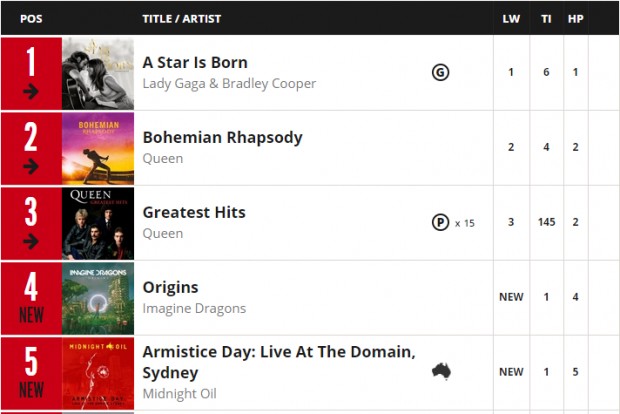Click the HP column header
The width and height of the screenshot is (620, 414).
[x=575, y=19]
